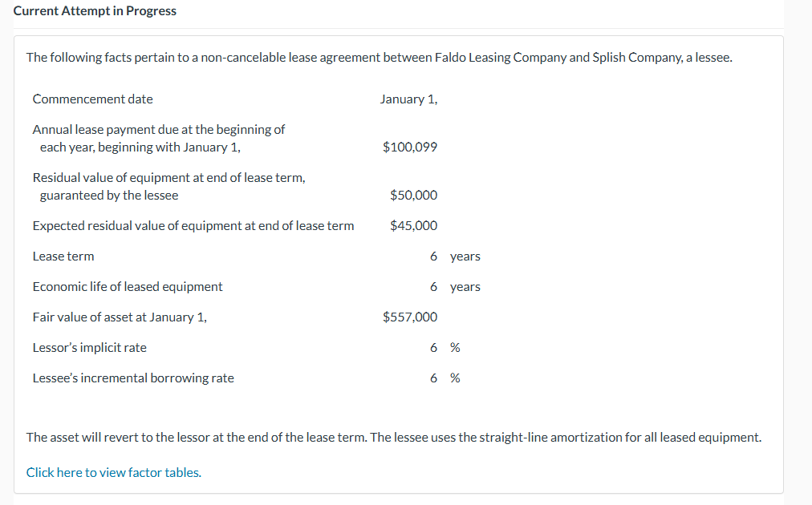Viewport: 812px width, 505px height.
Task: Select the 'Current Attempt in Progress' heading
Action: pyautogui.click(x=94, y=10)
